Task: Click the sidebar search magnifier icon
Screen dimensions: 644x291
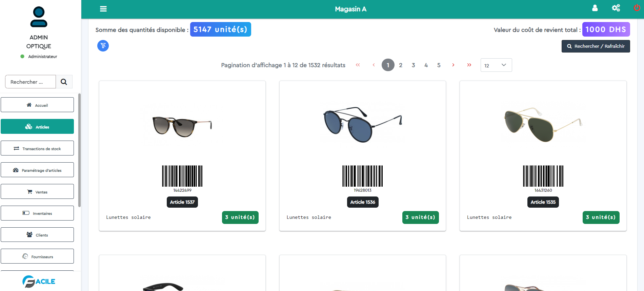Action: click(x=64, y=82)
